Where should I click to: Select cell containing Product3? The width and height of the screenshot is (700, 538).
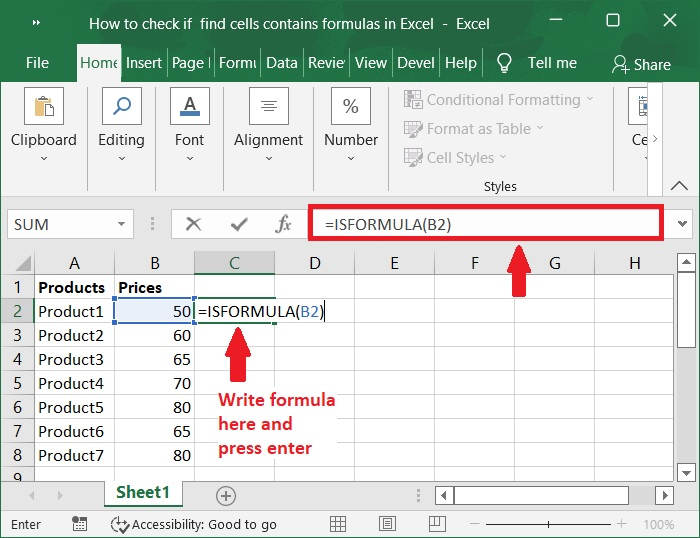coord(75,359)
